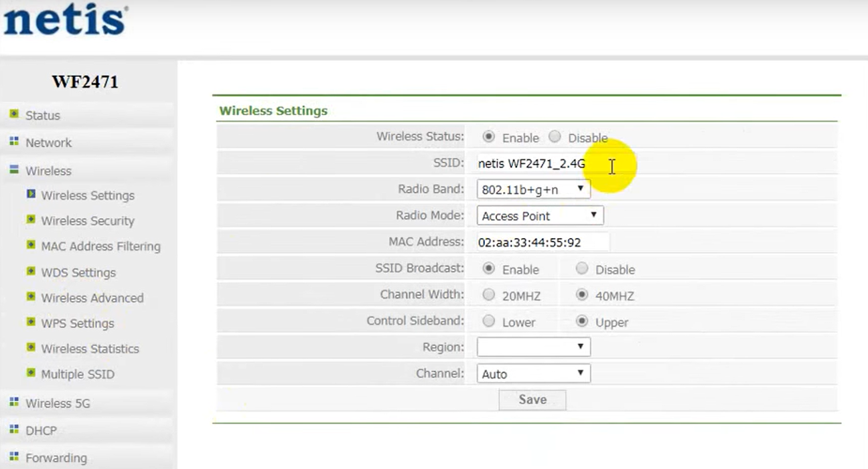Click the bullet icon beside Multiple SSID

click(x=31, y=373)
